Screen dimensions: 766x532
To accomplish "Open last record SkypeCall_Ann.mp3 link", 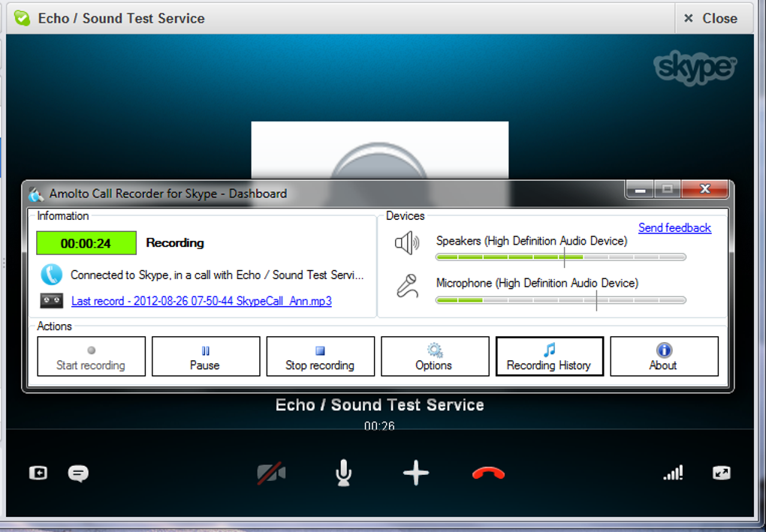I will [201, 301].
